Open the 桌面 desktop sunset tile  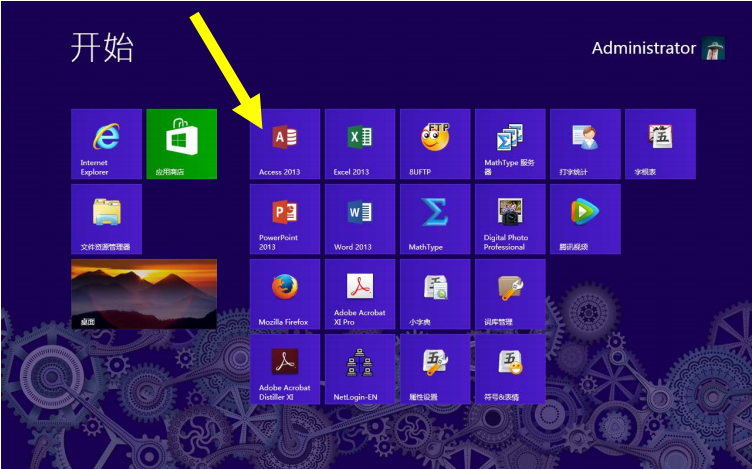[144, 294]
